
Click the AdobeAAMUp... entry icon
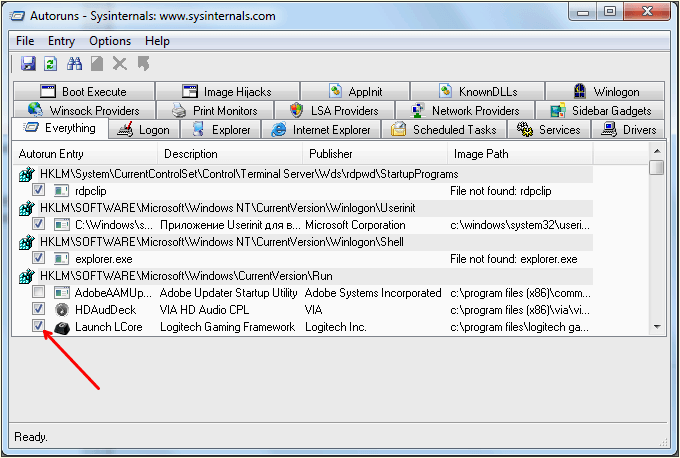pyautogui.click(x=62, y=293)
